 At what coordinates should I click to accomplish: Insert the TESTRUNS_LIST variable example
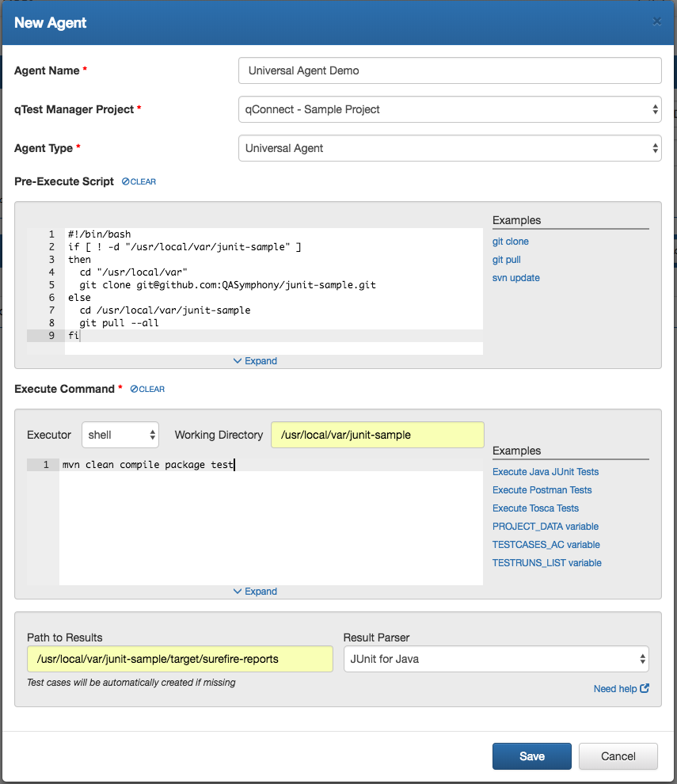(546, 563)
